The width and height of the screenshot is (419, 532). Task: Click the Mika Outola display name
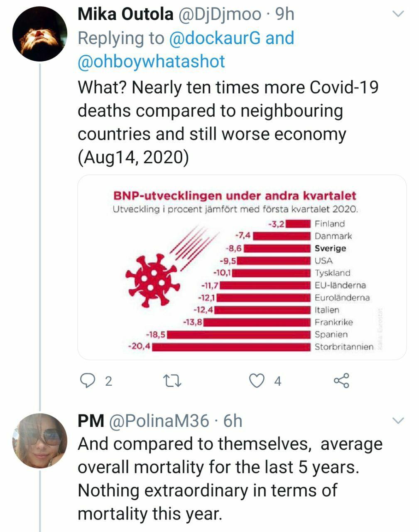click(125, 15)
